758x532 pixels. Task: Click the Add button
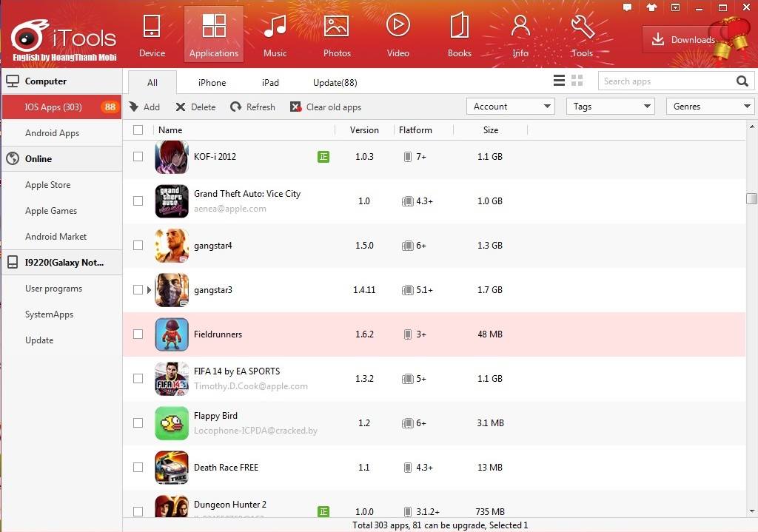pyautogui.click(x=144, y=107)
